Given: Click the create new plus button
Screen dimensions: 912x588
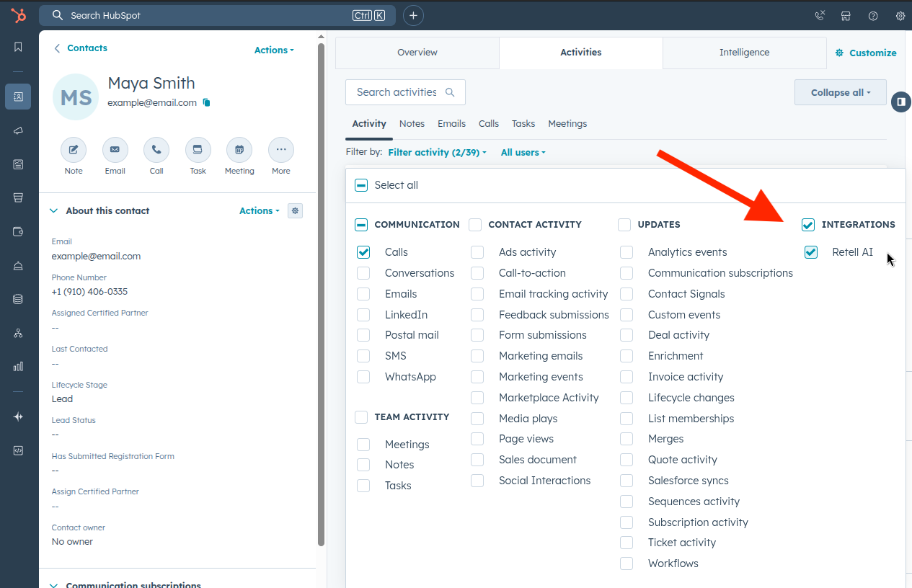Looking at the screenshot, I should click(413, 15).
